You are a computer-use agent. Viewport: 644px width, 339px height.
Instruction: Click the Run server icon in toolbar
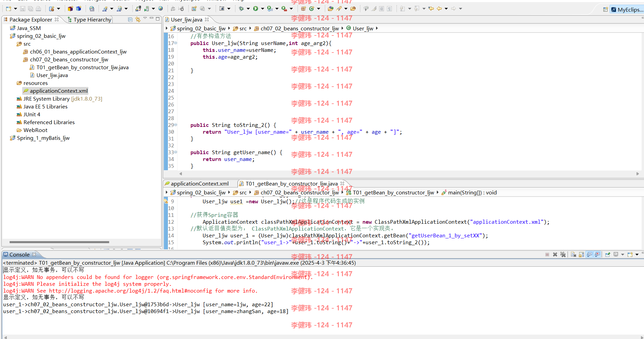146,9
